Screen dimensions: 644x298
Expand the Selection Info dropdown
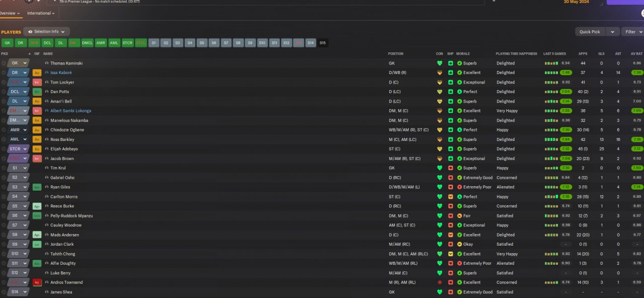pyautogui.click(x=46, y=32)
